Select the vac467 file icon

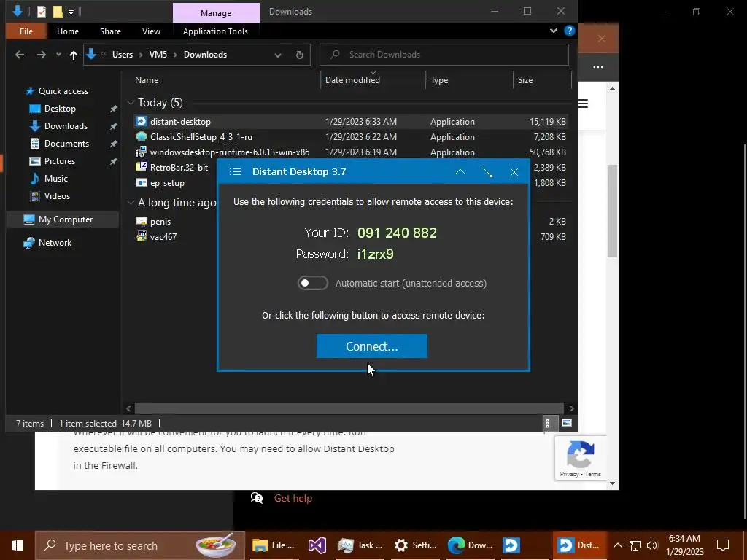pos(142,236)
